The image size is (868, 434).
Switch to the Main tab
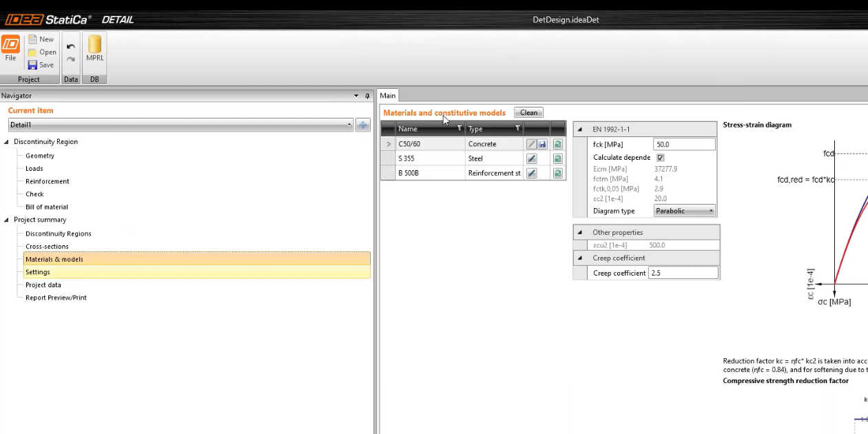pyautogui.click(x=388, y=96)
